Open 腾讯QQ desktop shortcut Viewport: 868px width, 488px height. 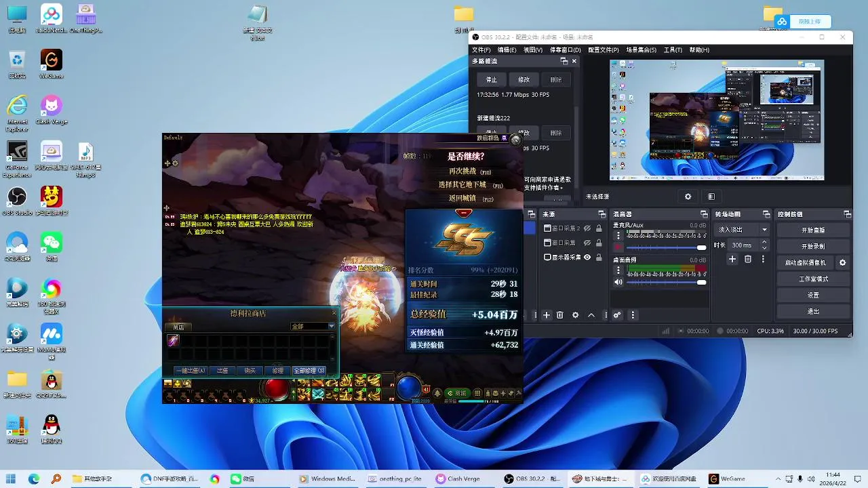(52, 430)
